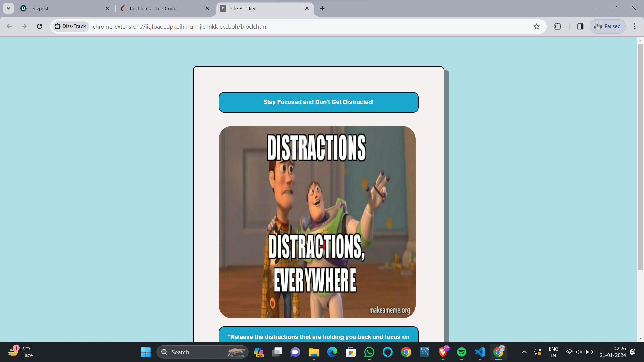Open Spotify from the taskbar
The height and width of the screenshot is (362, 644).
pos(461,352)
